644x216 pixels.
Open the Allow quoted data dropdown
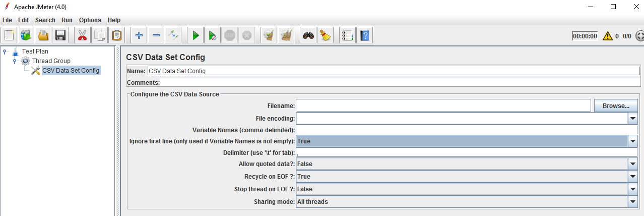[x=633, y=164]
